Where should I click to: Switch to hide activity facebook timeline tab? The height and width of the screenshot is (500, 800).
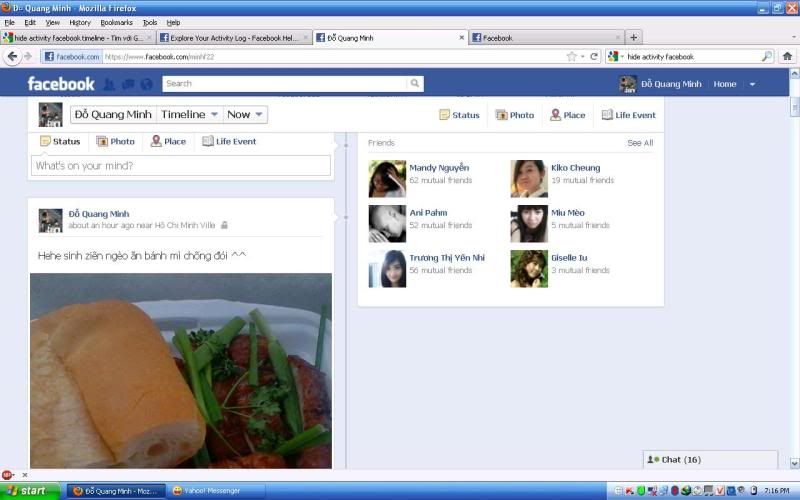[x=78, y=38]
